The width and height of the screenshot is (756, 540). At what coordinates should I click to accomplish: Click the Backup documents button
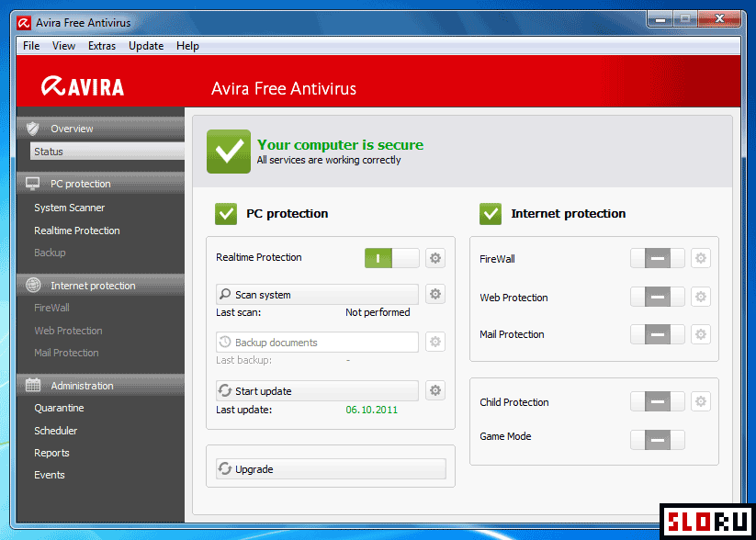coord(317,342)
